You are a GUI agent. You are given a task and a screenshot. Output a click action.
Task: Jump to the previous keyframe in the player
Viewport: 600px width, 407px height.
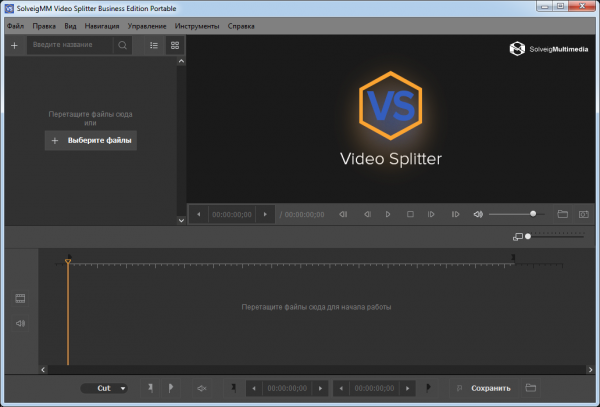[343, 214]
